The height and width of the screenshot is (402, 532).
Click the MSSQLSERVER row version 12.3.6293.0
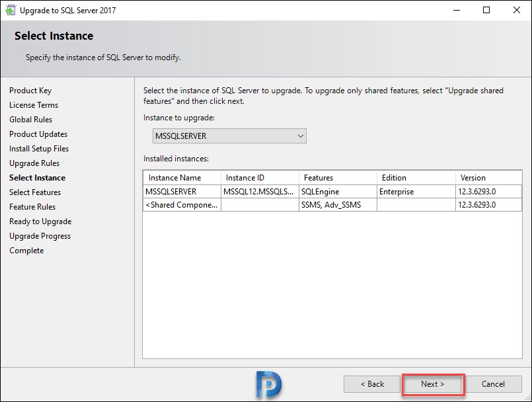tap(488, 192)
